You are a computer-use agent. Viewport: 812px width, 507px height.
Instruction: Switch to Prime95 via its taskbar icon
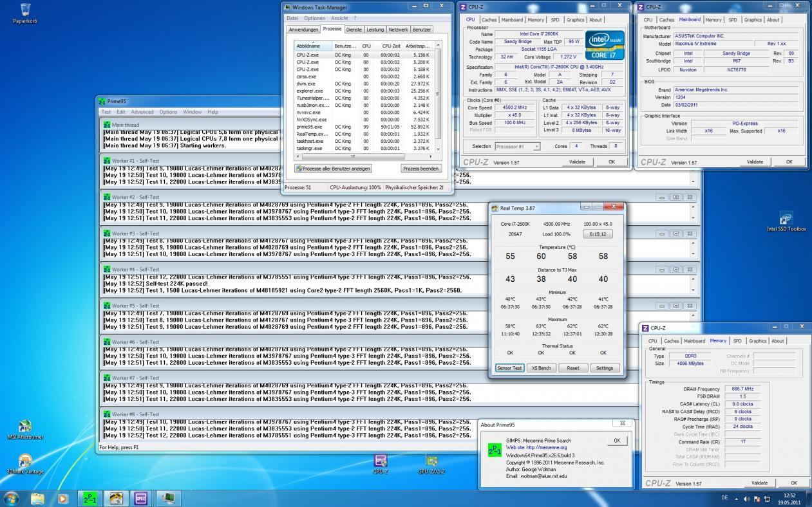(90, 498)
